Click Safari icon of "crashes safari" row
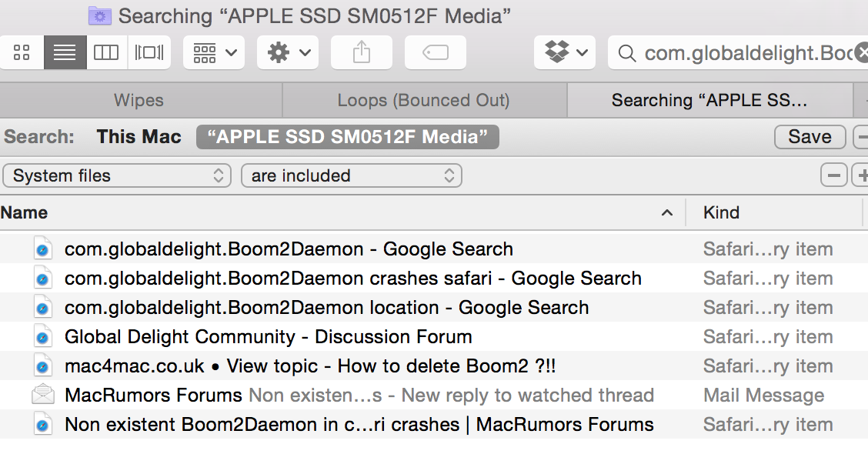 coord(42,279)
